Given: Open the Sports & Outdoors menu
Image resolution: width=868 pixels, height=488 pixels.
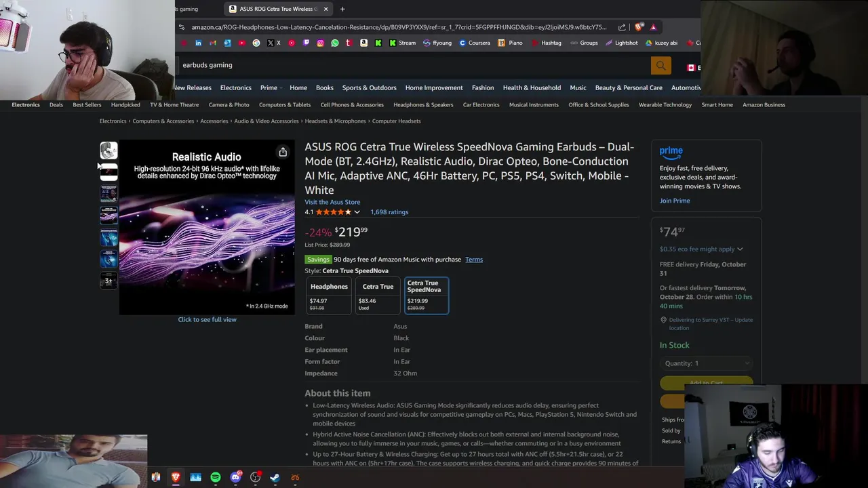Looking at the screenshot, I should pyautogui.click(x=369, y=87).
